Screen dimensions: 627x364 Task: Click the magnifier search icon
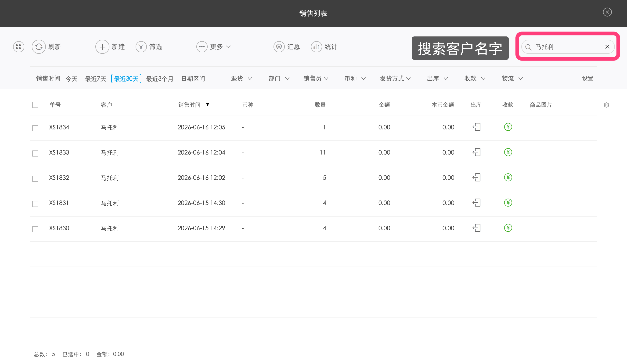tap(528, 47)
